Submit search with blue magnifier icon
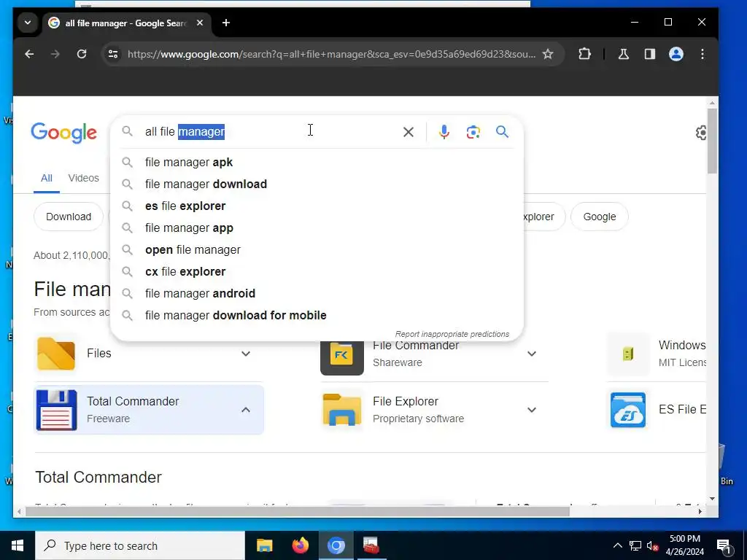Screen dimensions: 747x560 click(502, 132)
